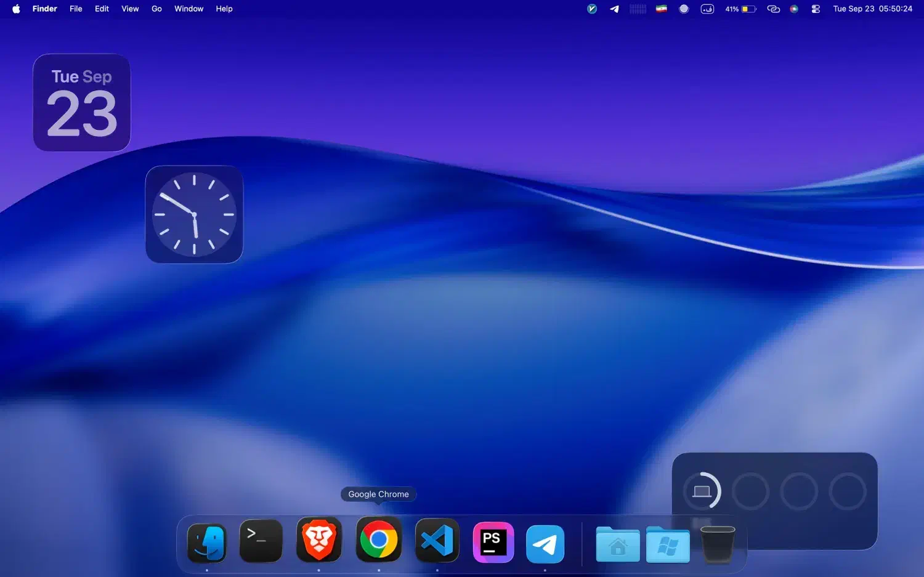Image resolution: width=924 pixels, height=577 pixels.
Task: Expand the Windows folder stack in Dock
Action: pos(668,544)
